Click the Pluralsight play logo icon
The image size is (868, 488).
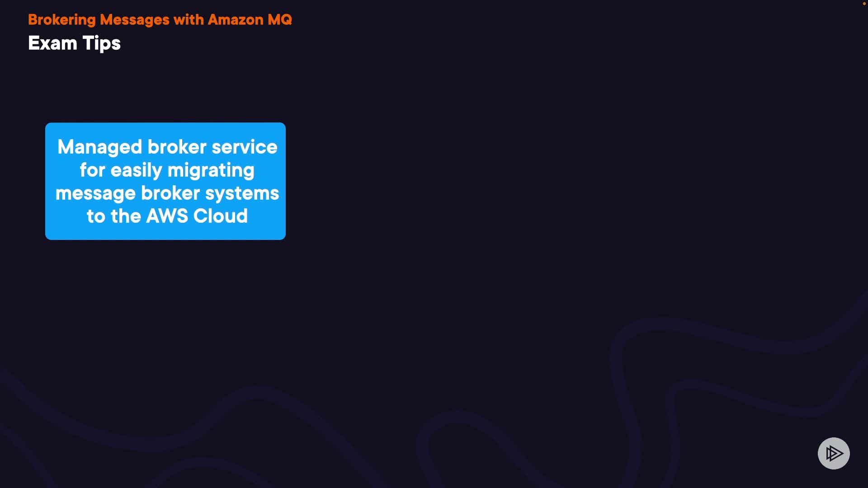(x=834, y=453)
